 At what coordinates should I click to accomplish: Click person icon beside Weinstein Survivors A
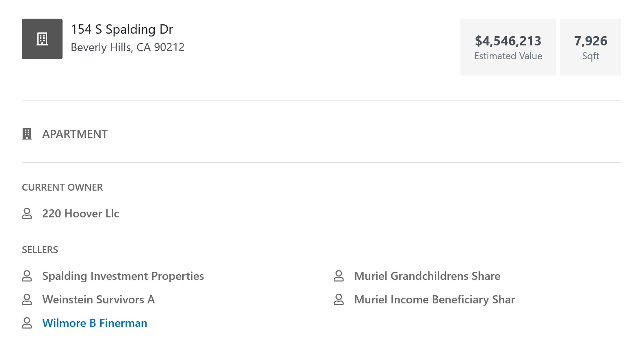coord(27,299)
